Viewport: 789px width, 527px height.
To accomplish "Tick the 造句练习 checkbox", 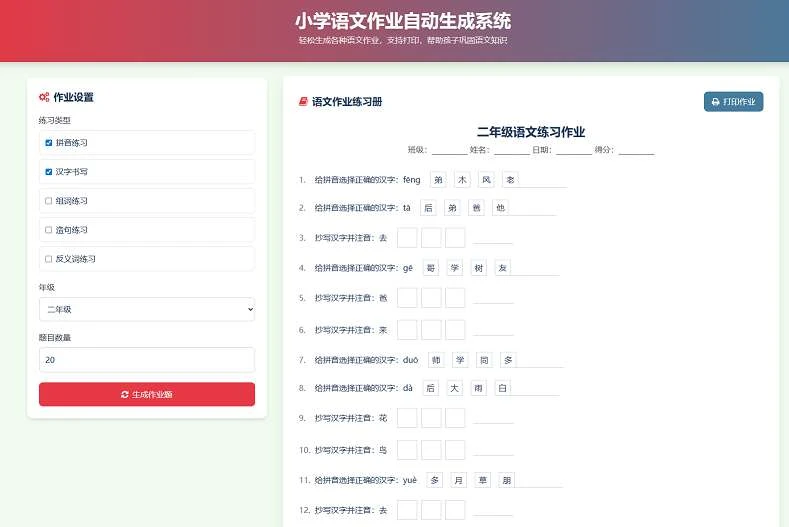I will click(x=49, y=229).
